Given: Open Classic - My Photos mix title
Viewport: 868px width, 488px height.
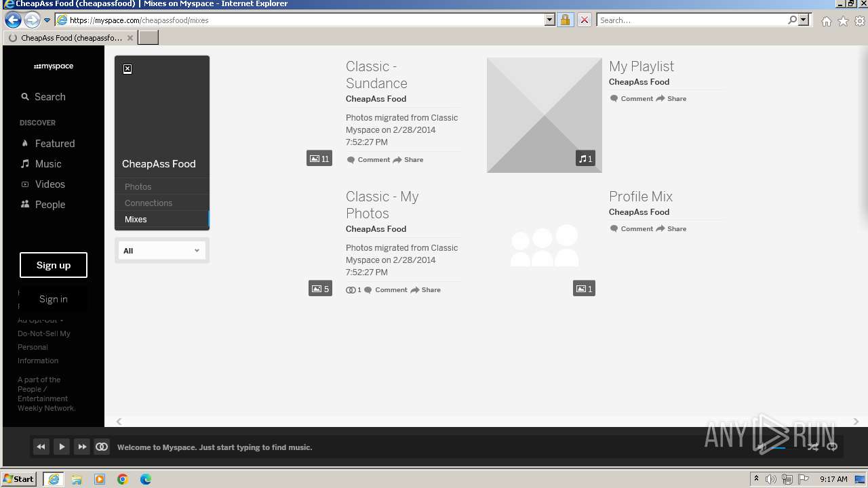Looking at the screenshot, I should pyautogui.click(x=382, y=205).
